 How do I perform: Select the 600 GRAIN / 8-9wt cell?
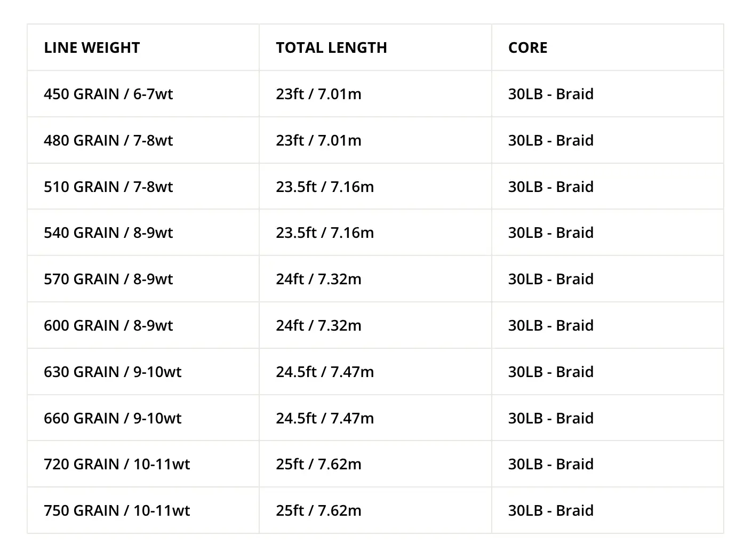108,325
